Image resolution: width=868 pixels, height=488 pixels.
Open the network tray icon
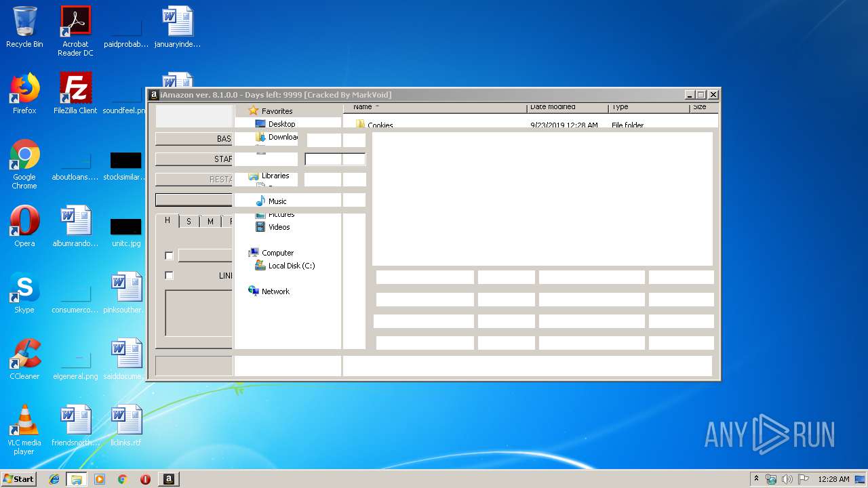[771, 479]
